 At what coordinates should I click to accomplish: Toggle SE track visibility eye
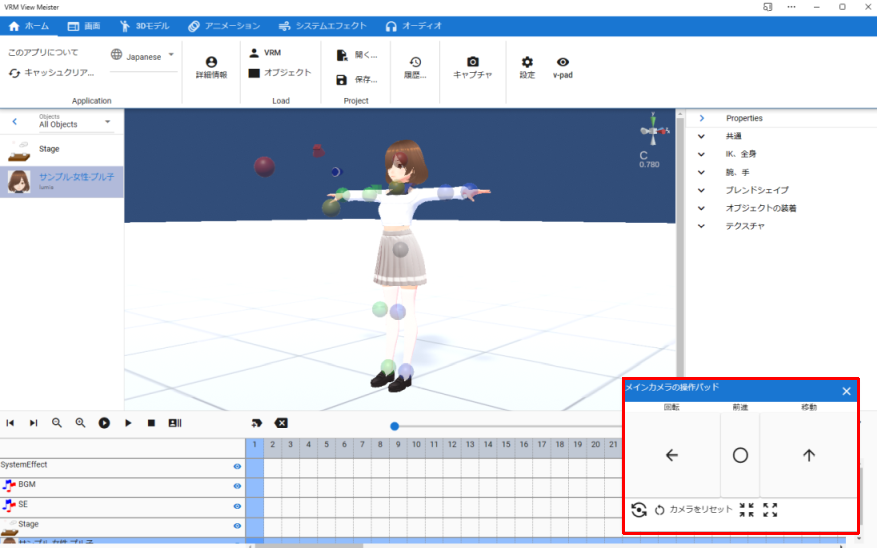(237, 506)
